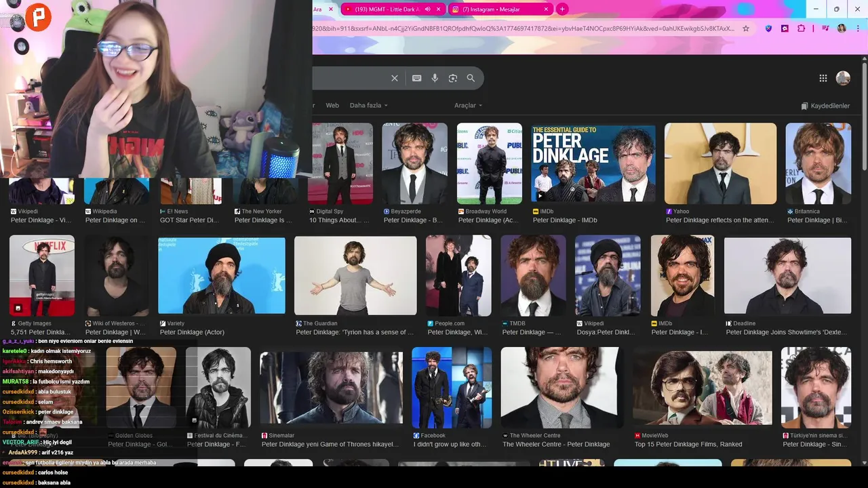Open the Facebook award photo thumbnail
The width and height of the screenshot is (868, 488).
452,387
